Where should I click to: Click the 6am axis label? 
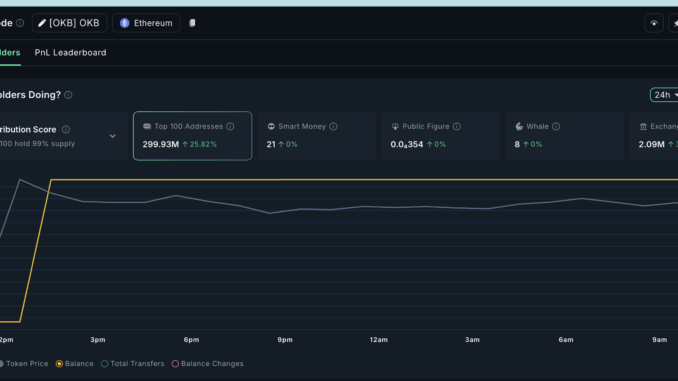click(x=566, y=340)
